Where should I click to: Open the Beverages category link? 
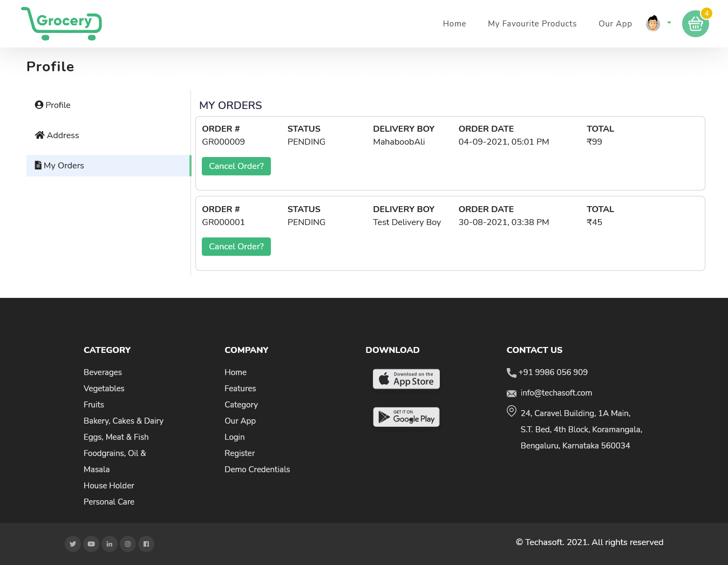103,372
